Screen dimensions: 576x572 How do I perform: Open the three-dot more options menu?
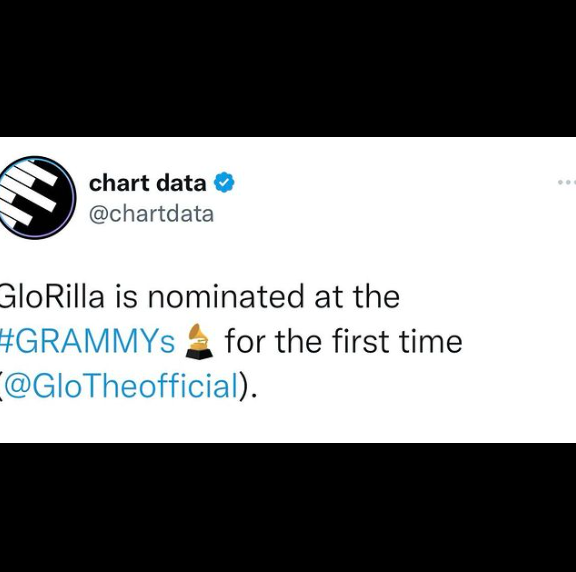tap(567, 182)
